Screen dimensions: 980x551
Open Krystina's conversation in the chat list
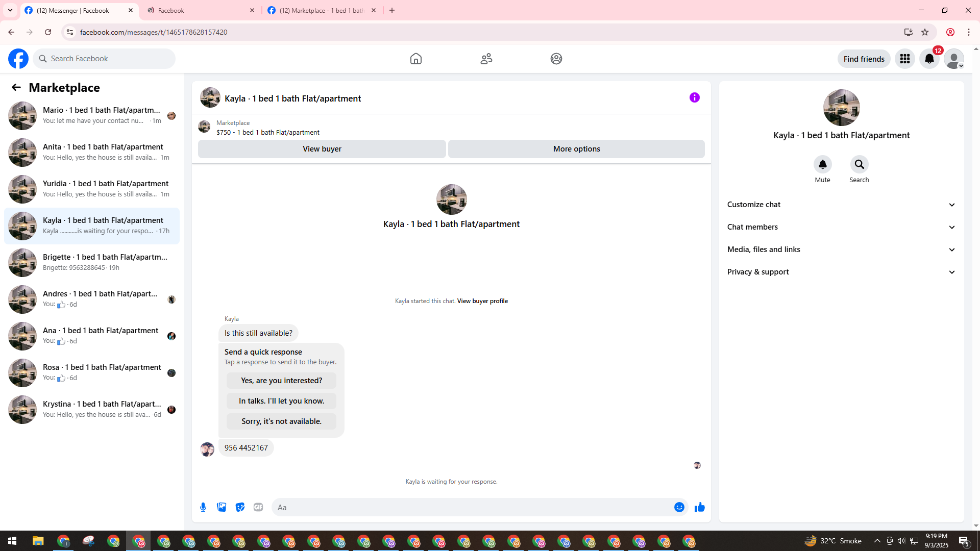click(92, 410)
